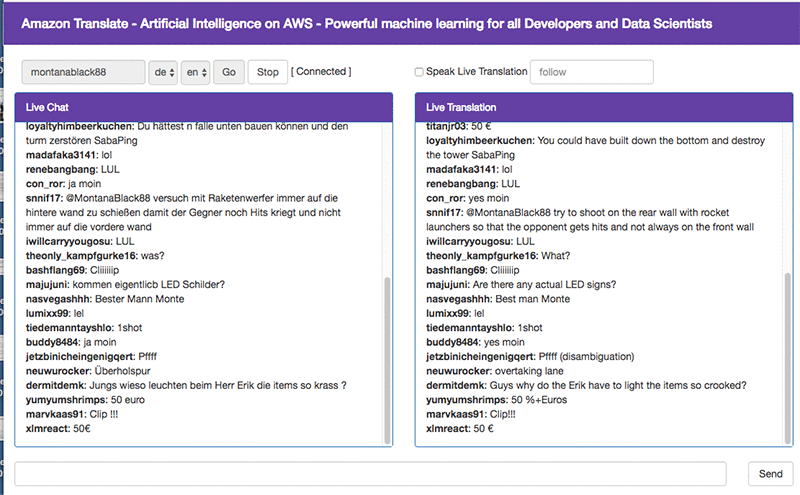Select 'xlmreact: 50 €' in Live Translation

click(x=460, y=428)
